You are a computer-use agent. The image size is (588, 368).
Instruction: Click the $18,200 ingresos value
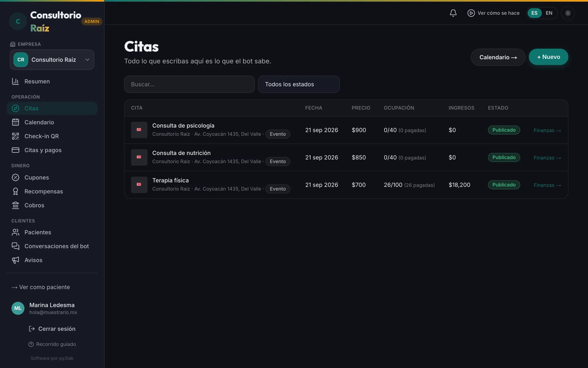coord(459,185)
